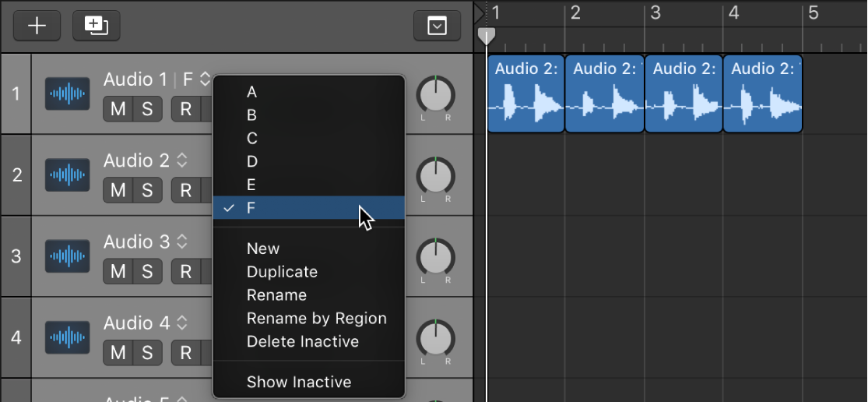The width and height of the screenshot is (868, 402).
Task: Click the Audio 4 waveform track icon
Action: point(68,337)
